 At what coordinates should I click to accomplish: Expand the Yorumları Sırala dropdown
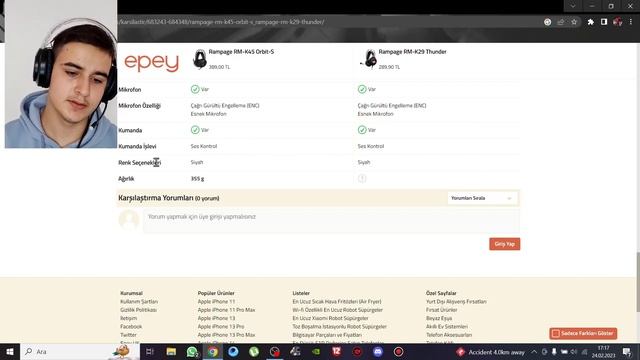pyautogui.click(x=482, y=198)
